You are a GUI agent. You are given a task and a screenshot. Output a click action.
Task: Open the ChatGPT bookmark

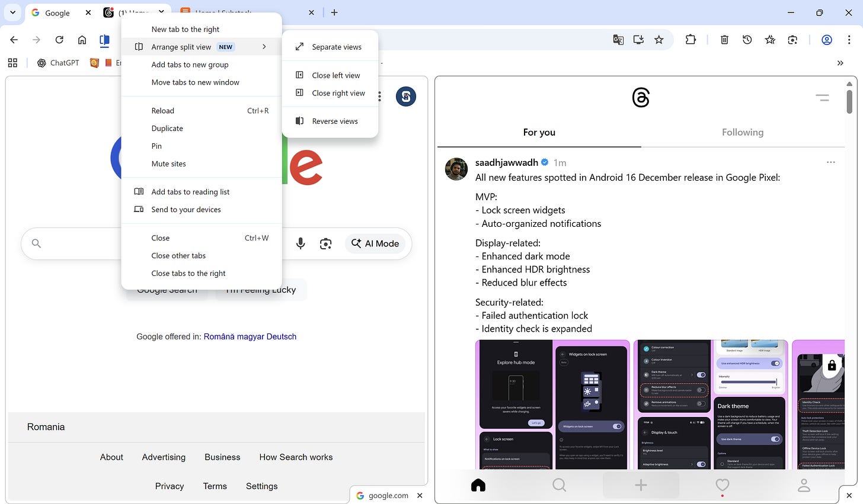pos(58,63)
